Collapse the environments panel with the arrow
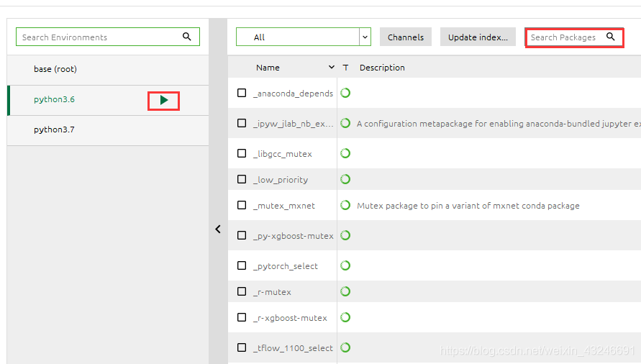641x364 pixels. (218, 229)
